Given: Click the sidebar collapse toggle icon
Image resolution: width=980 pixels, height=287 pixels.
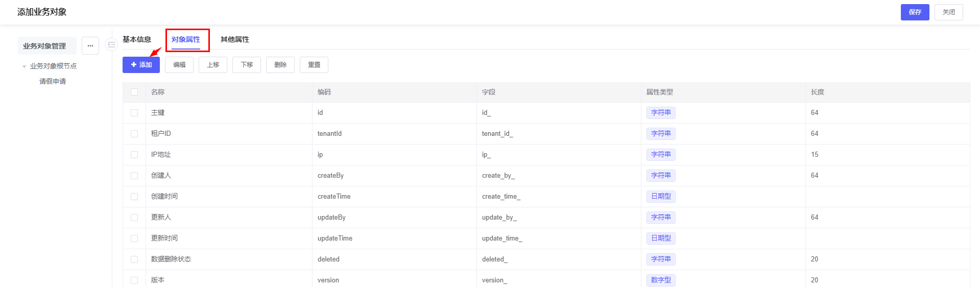Looking at the screenshot, I should pyautogui.click(x=111, y=45).
